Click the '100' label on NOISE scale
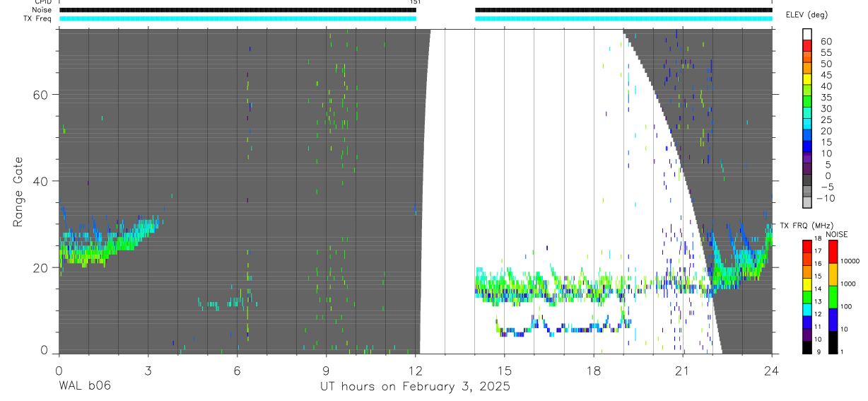868x401 pixels. coord(846,306)
